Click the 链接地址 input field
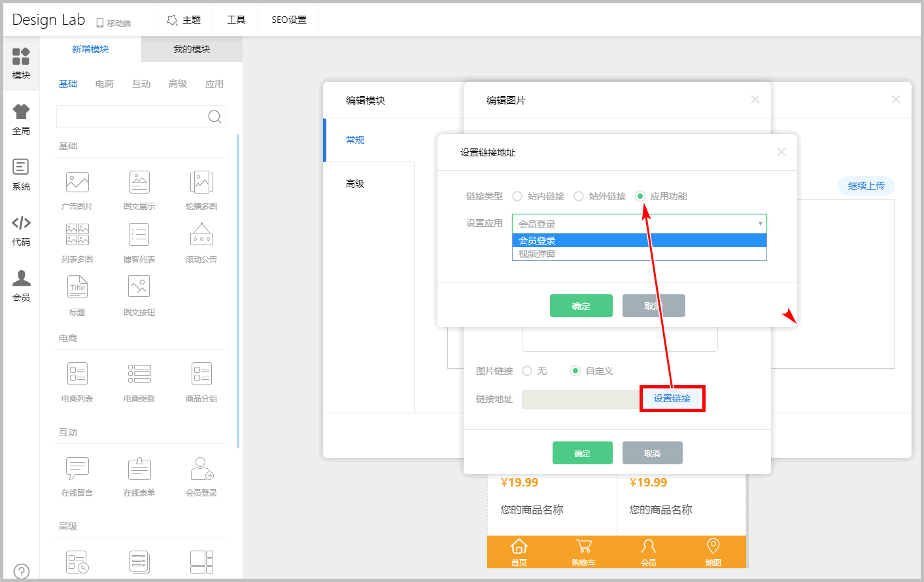This screenshot has width=924, height=582. tap(581, 399)
